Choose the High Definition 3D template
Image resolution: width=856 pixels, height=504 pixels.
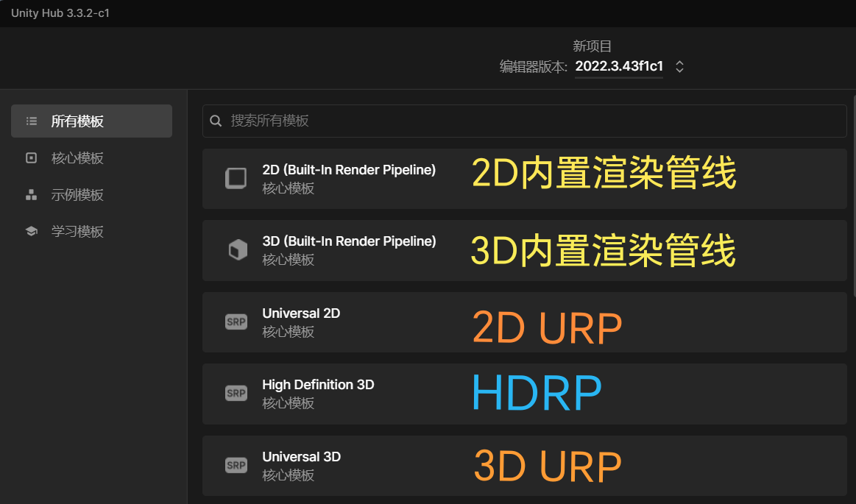(x=524, y=394)
